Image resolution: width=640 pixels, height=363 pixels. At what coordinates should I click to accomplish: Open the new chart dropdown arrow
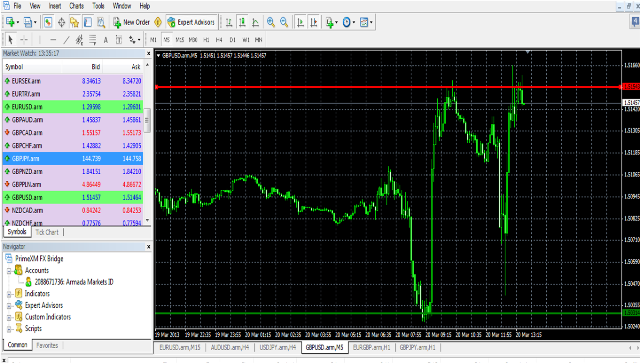18,22
